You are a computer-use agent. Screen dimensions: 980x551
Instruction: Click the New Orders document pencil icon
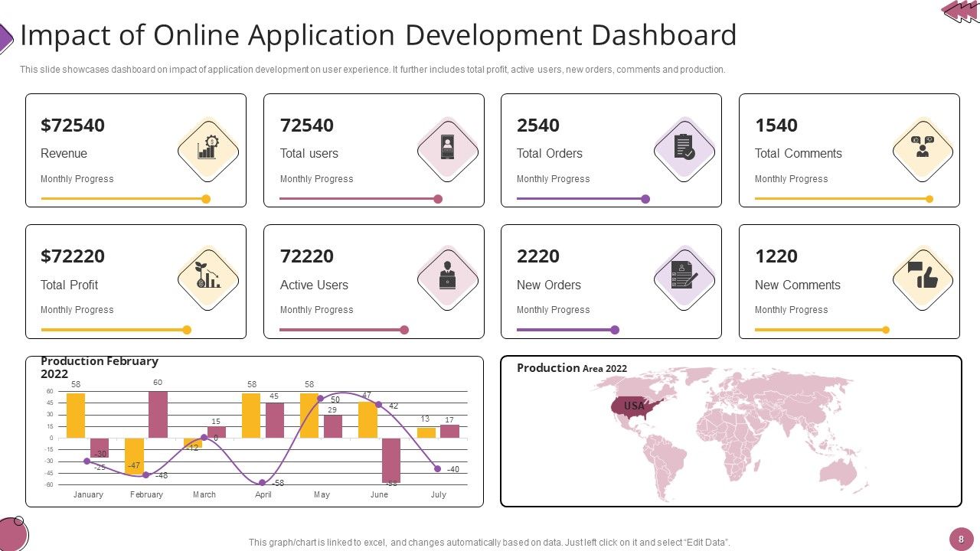point(684,279)
